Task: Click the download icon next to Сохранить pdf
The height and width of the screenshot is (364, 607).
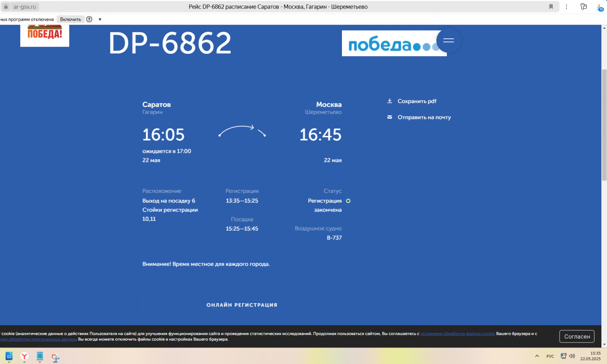Action: coord(390,101)
